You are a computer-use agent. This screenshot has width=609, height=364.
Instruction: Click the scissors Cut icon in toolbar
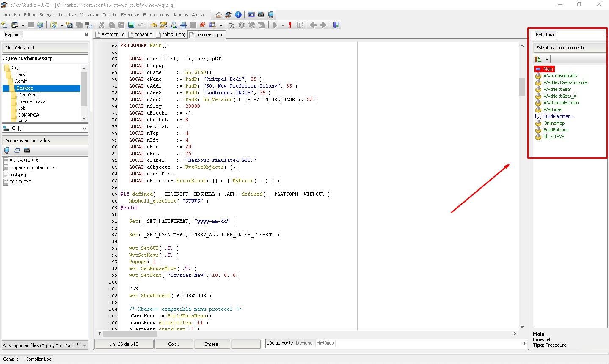click(102, 25)
